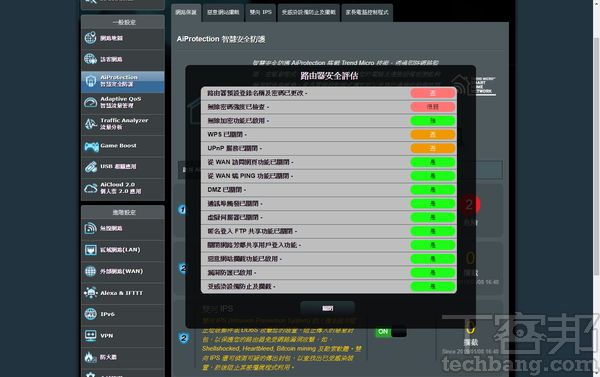Click the 進階設定 sidebar section header
The width and height of the screenshot is (600, 377).
click(x=123, y=212)
